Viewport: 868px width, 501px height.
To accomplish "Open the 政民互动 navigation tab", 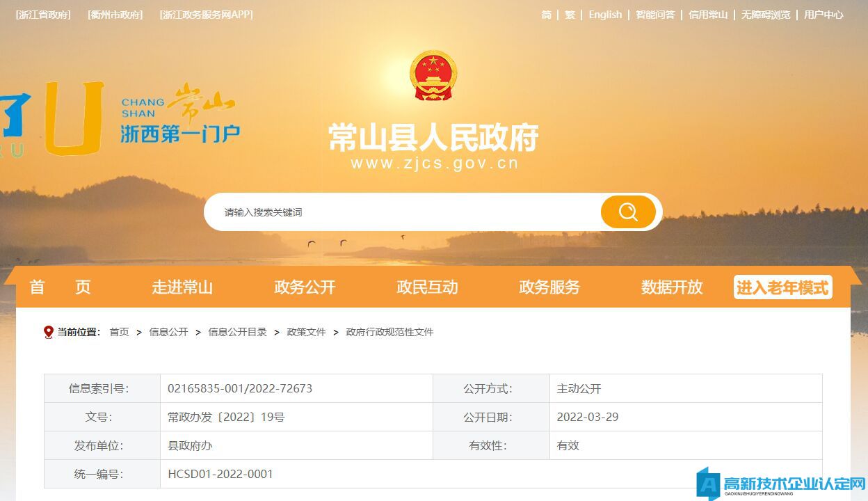I will pyautogui.click(x=427, y=287).
